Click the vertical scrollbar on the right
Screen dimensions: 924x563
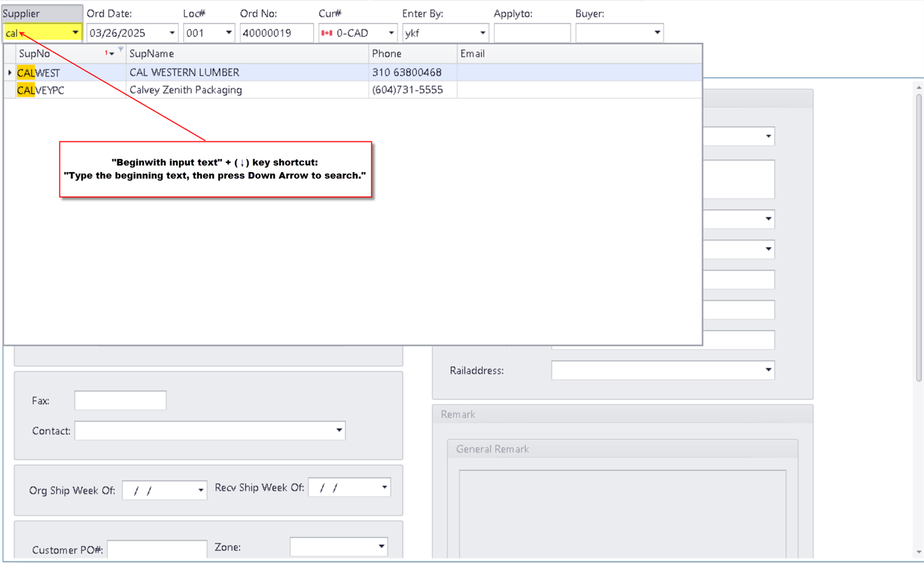click(918, 237)
